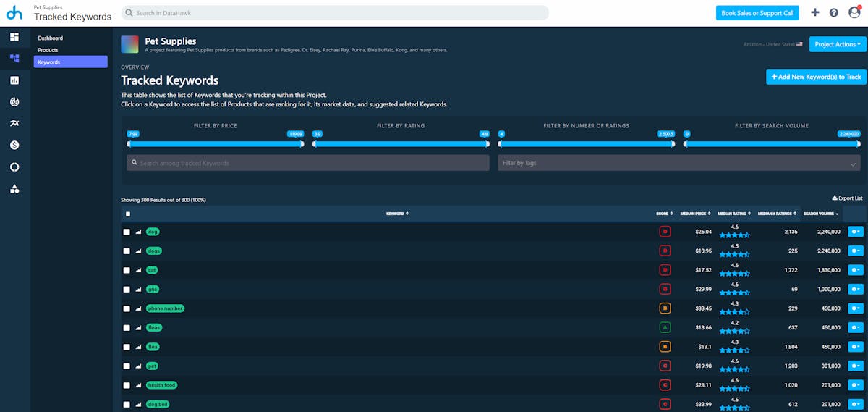Open the user account avatar

[854, 12]
